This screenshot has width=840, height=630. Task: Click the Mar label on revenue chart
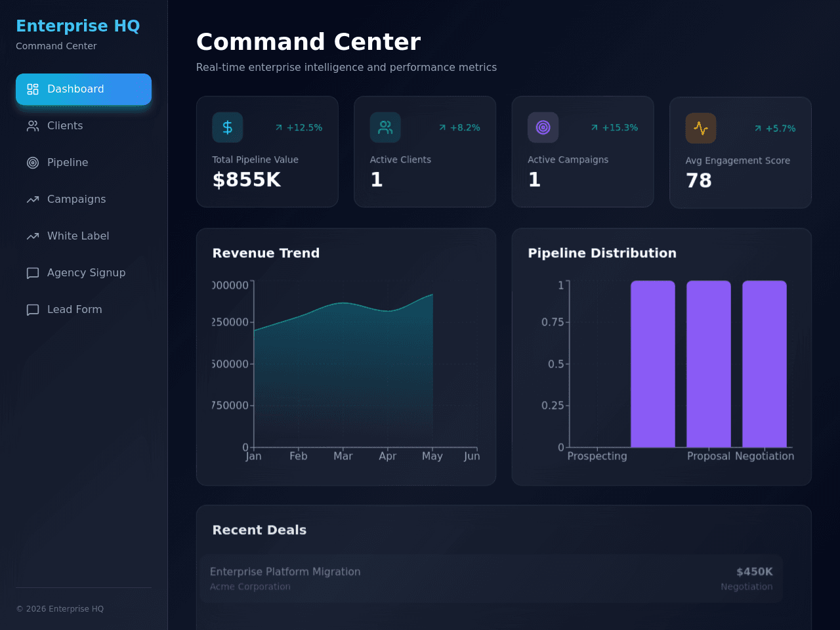click(343, 456)
